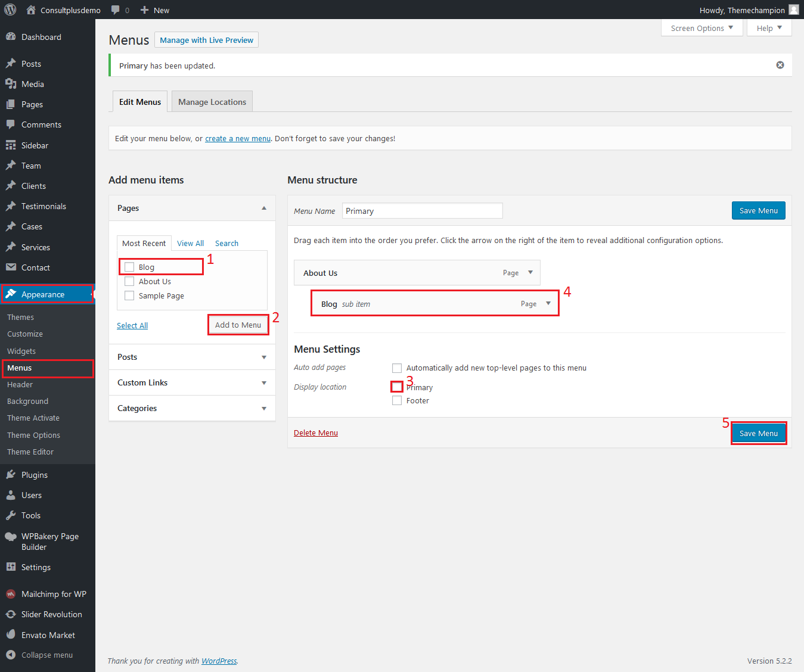804x672 pixels.
Task: Click the Dashboard gauge icon in sidebar
Action: coord(11,37)
